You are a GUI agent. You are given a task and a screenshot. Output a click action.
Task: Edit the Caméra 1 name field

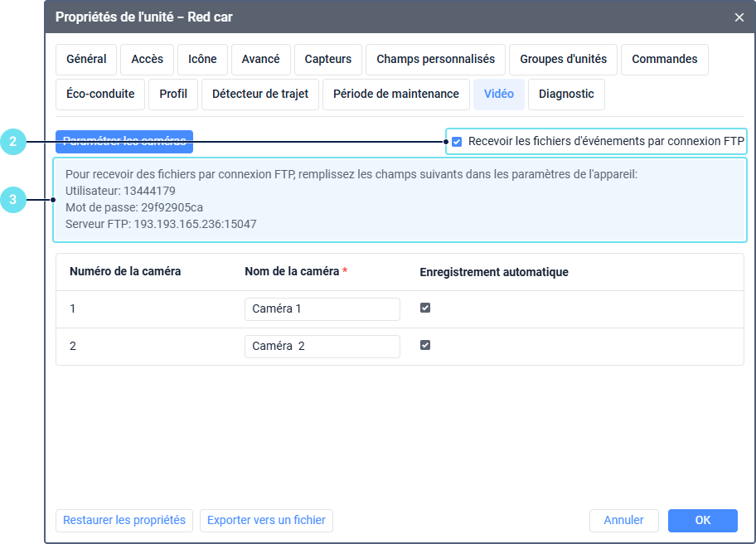click(x=322, y=308)
